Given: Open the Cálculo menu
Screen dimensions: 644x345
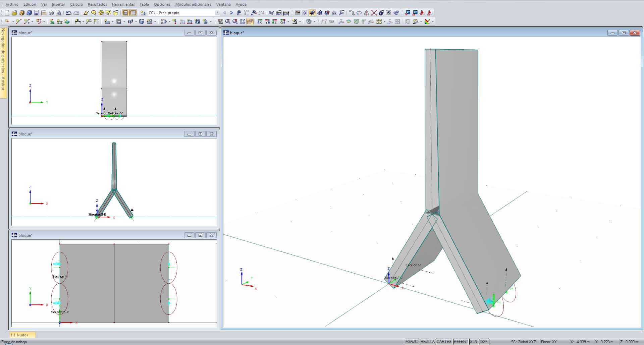Looking at the screenshot, I should (x=76, y=4).
